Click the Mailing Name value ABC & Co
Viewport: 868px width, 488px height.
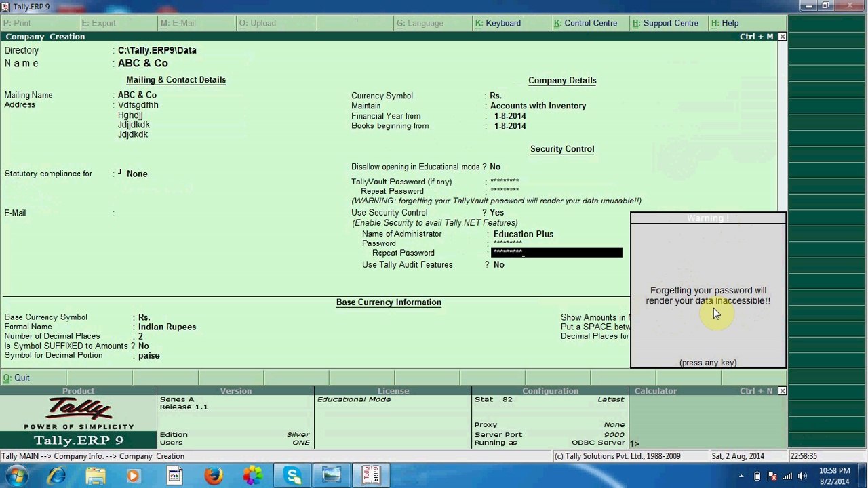(137, 96)
